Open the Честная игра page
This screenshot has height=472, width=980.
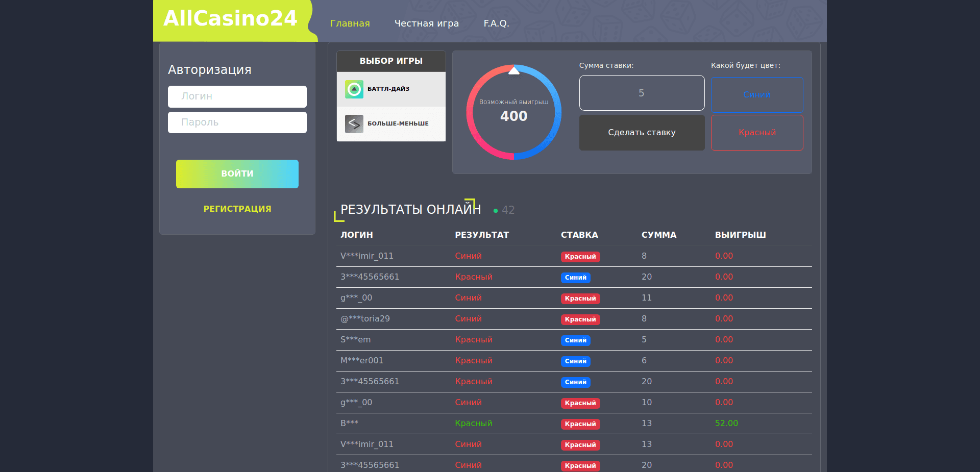(427, 23)
